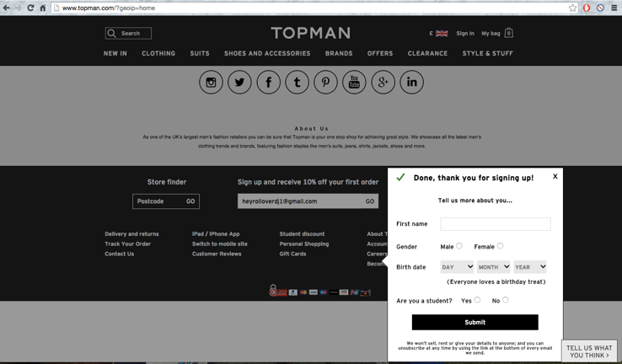Open Customer Reviews link

217,254
